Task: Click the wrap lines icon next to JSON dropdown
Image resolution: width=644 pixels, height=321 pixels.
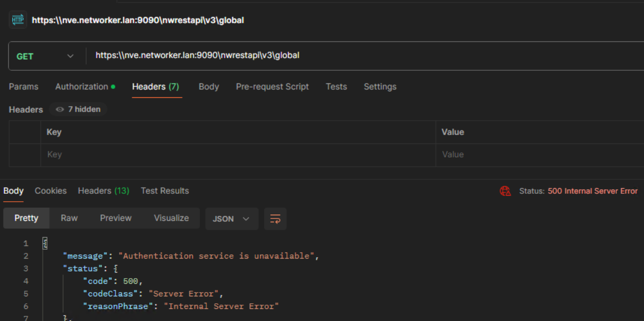Action: 275,219
